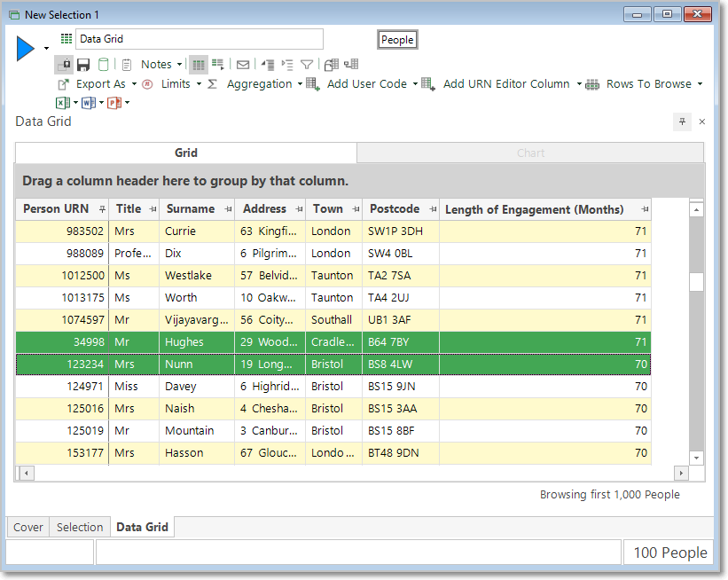Save the grid with the floppy disk icon

tap(83, 65)
